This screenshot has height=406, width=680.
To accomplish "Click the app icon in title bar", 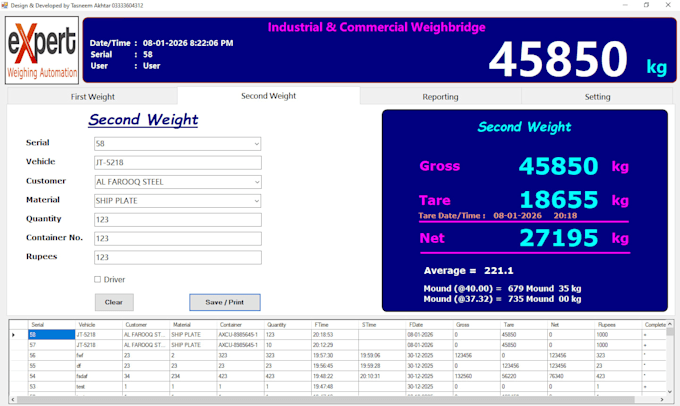I will 4,5.
